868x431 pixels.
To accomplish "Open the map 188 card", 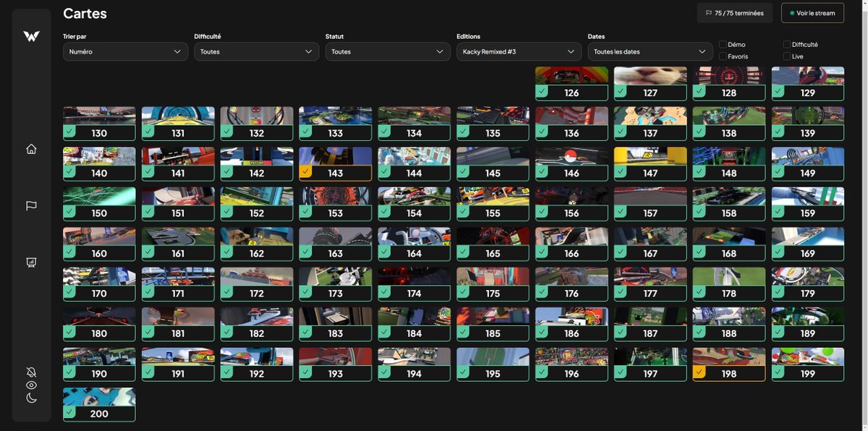I will point(729,325).
